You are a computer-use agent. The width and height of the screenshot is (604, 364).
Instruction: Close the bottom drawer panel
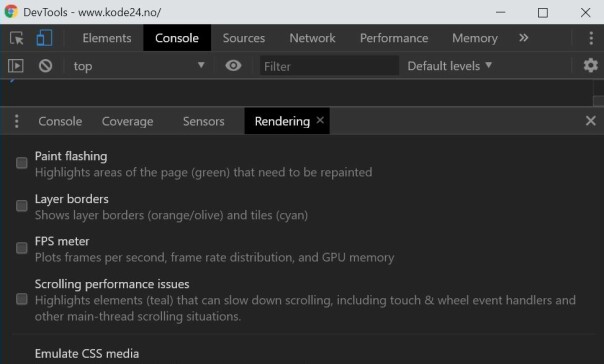pyautogui.click(x=591, y=121)
